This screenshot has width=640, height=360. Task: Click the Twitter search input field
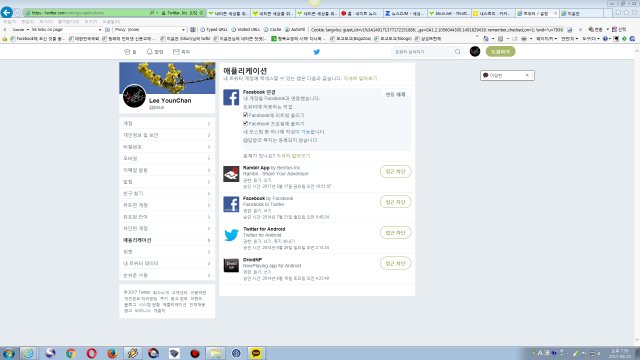tap(423, 52)
